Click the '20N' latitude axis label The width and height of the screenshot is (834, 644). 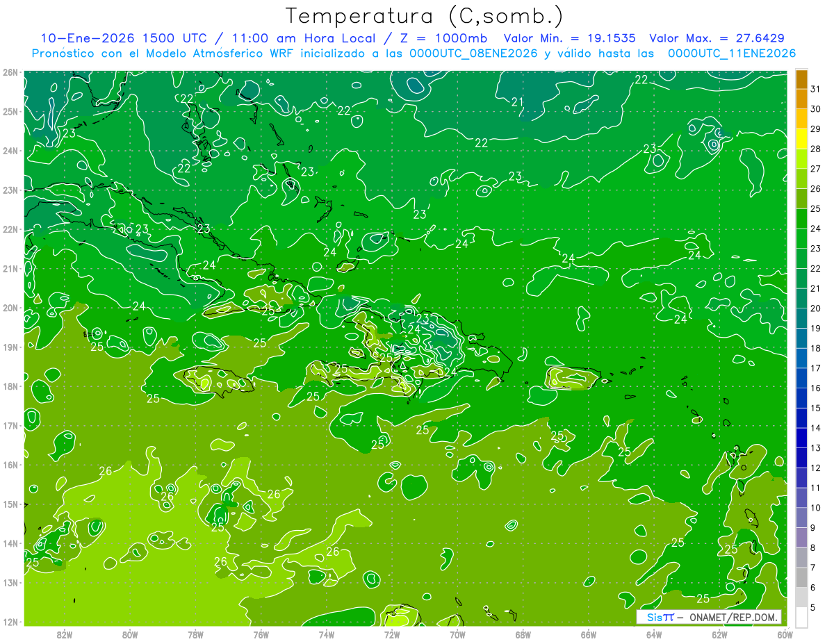[x=11, y=308]
